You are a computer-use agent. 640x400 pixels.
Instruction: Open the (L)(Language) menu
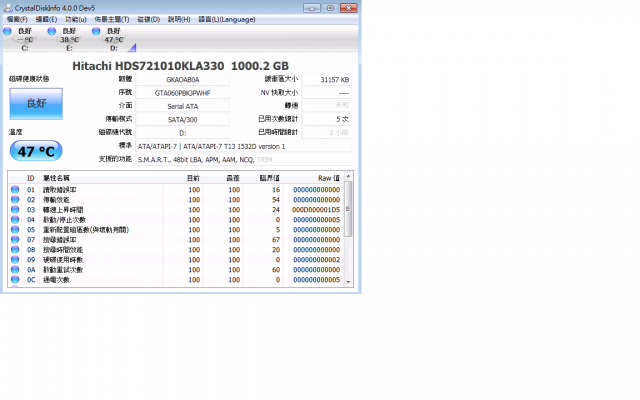[227, 19]
